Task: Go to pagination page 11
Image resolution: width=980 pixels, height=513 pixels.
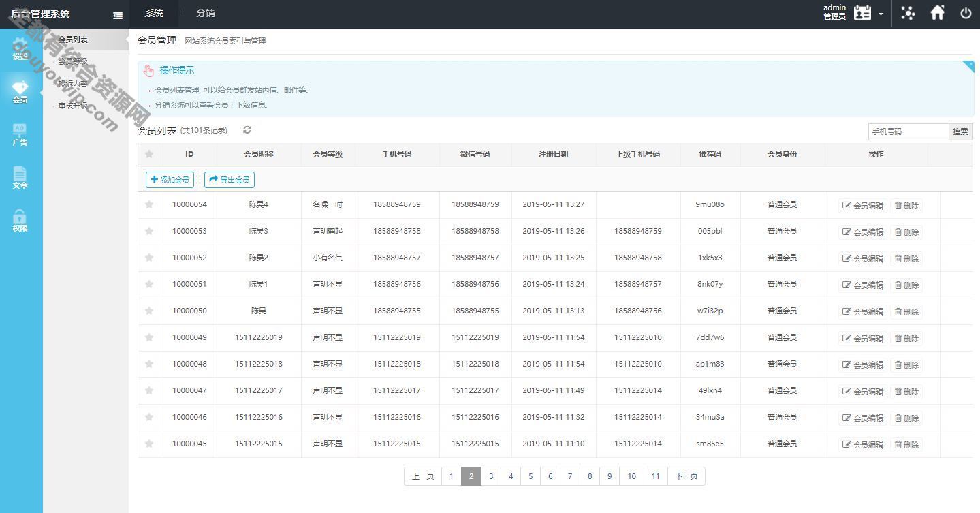Action: click(x=655, y=476)
